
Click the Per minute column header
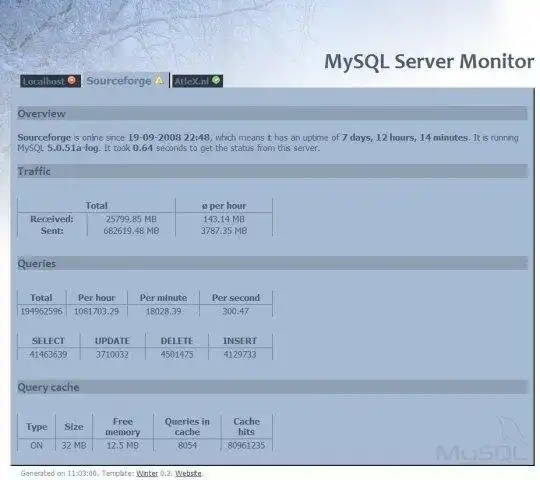point(163,298)
